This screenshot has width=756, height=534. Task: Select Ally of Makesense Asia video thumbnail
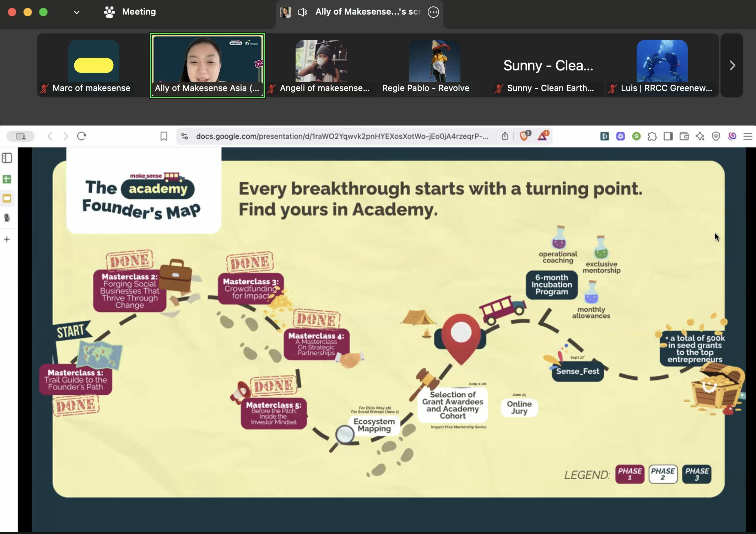pos(207,65)
